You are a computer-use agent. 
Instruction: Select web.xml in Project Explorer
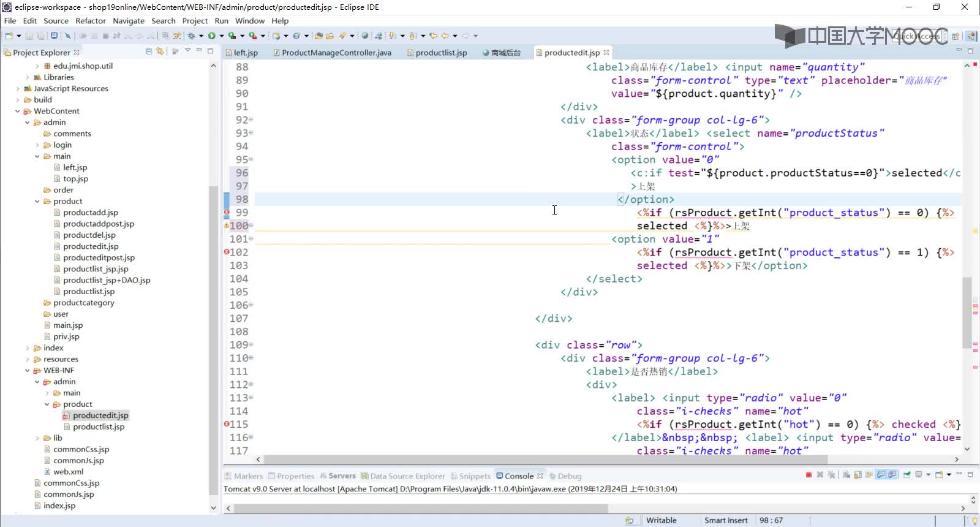pos(68,472)
